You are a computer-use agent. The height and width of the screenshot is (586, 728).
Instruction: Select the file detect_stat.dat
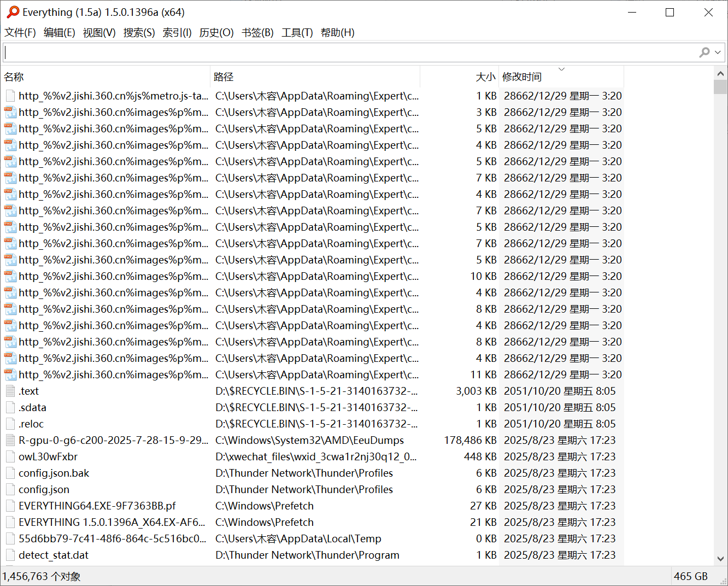point(54,555)
